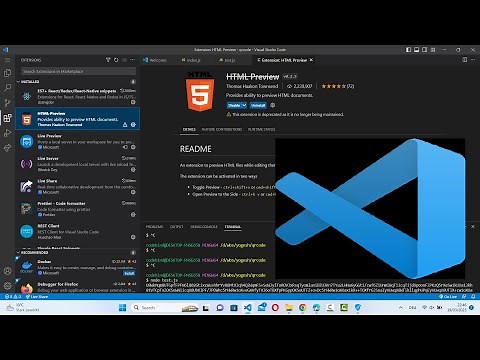Close the terminal panel with X
The height and width of the screenshot is (360, 480).
[x=473, y=226]
